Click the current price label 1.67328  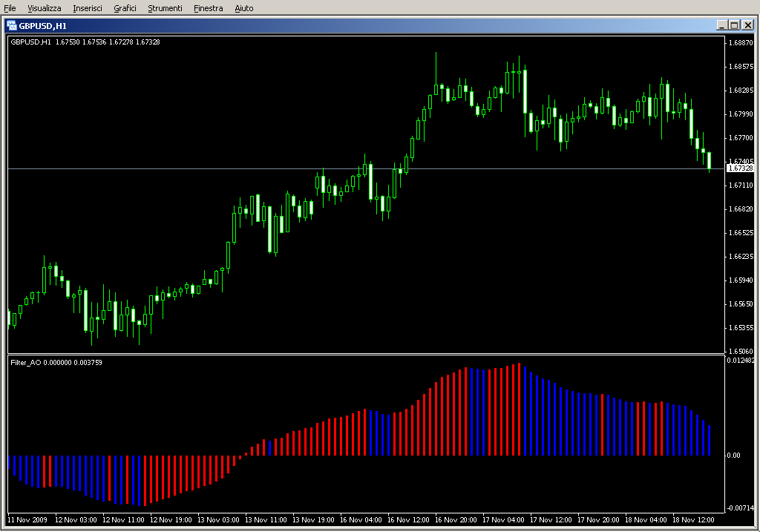pos(740,168)
